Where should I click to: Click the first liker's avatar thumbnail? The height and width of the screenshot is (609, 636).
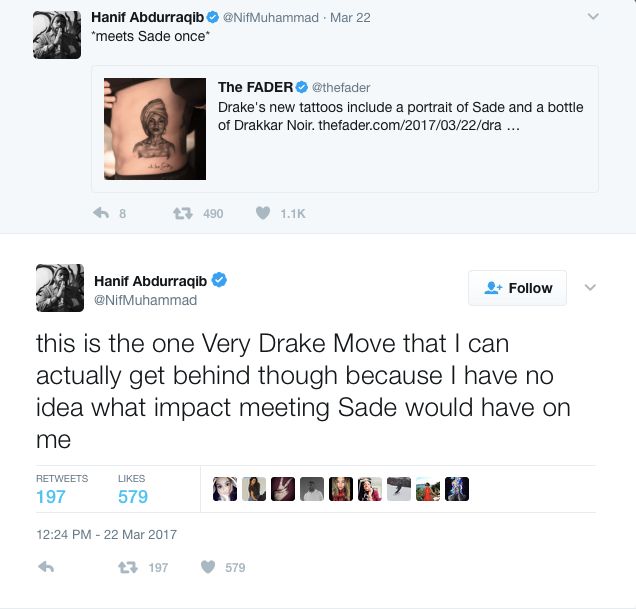pos(225,489)
